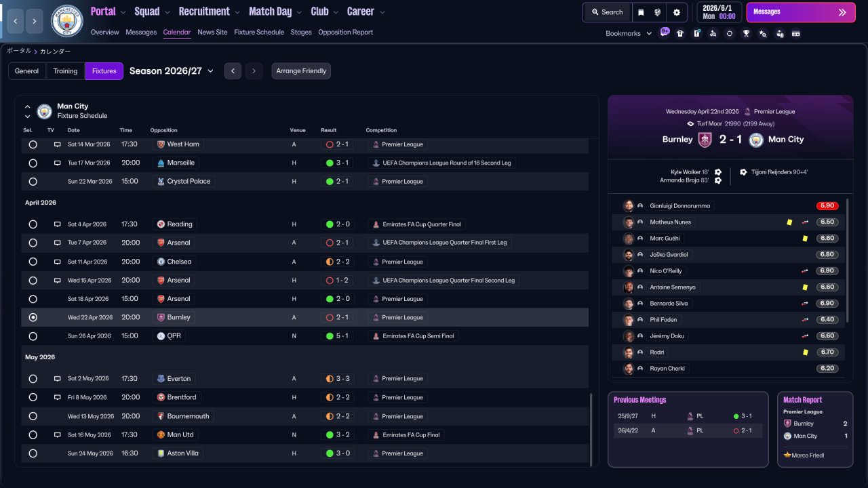Viewport: 868px width, 488px height.
Task: Click Marco Friedl in the Match Report card
Action: 808,455
